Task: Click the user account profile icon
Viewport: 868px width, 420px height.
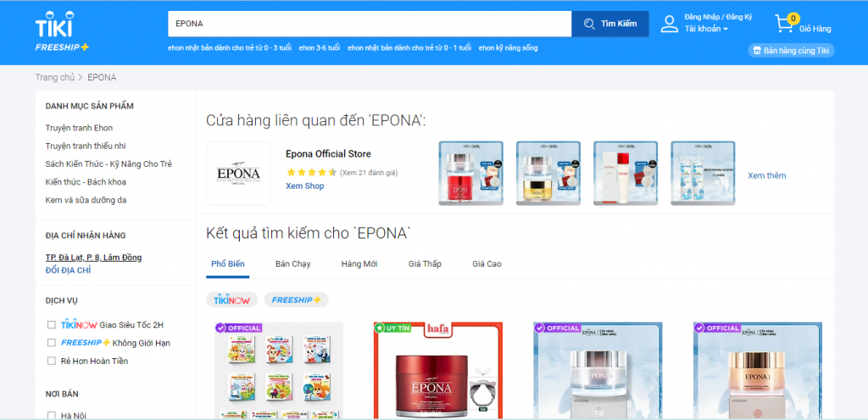Action: 670,24
